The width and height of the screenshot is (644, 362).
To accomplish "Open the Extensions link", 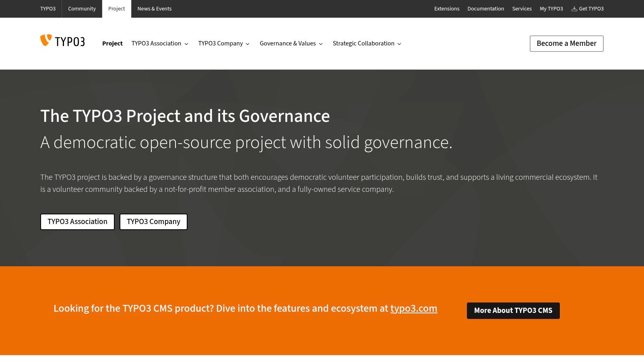I will point(447,9).
